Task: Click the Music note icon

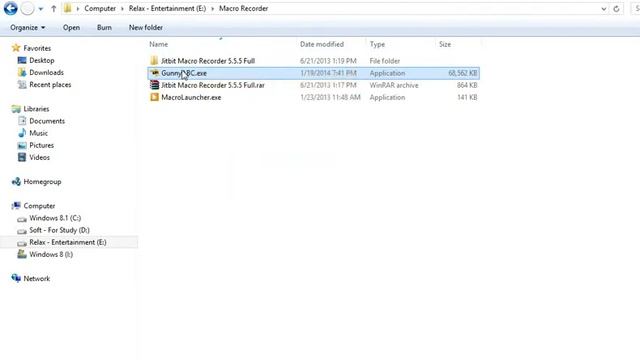Action: click(x=22, y=133)
